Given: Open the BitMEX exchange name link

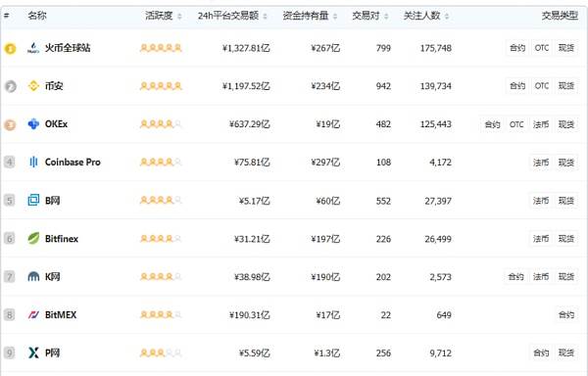Looking at the screenshot, I should (x=61, y=314).
